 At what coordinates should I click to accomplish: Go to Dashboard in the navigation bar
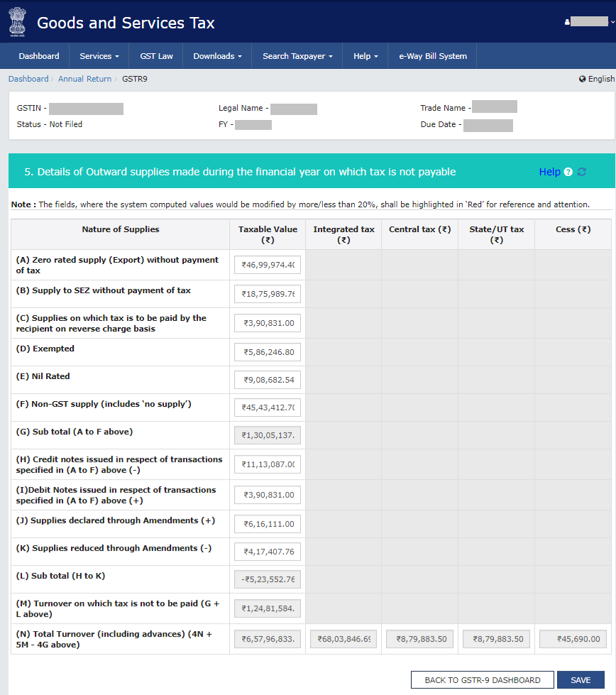39,56
